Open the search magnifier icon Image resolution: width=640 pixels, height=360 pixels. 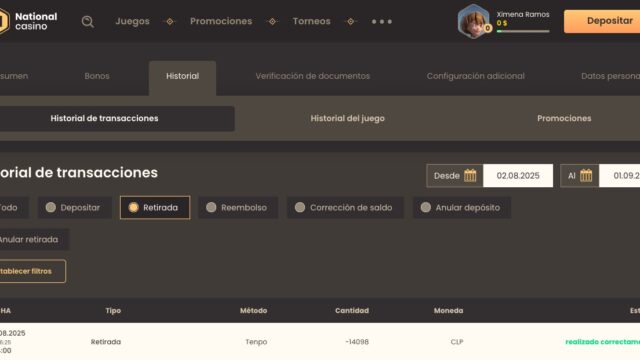(x=87, y=21)
